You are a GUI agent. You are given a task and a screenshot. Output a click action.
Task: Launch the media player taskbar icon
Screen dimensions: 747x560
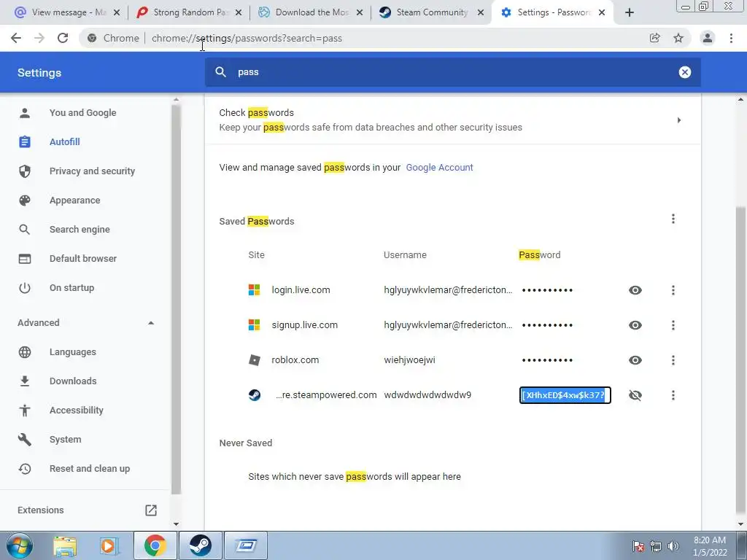click(108, 545)
